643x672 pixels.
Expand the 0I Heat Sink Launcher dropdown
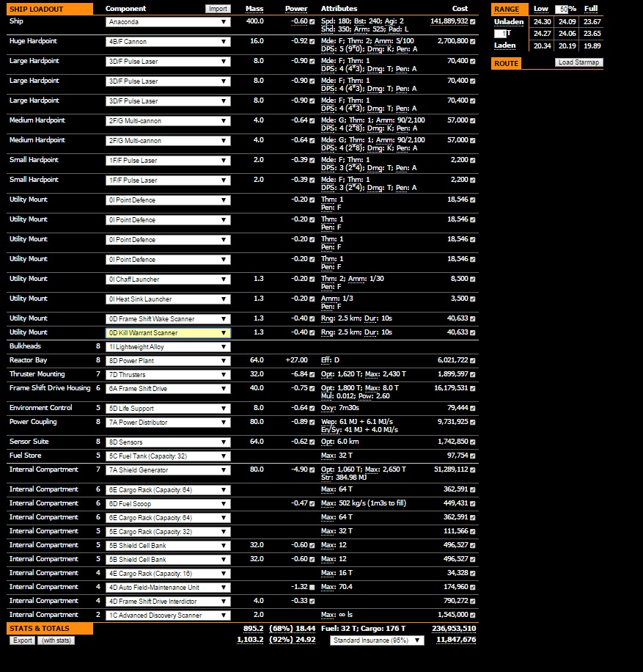pyautogui.click(x=168, y=299)
